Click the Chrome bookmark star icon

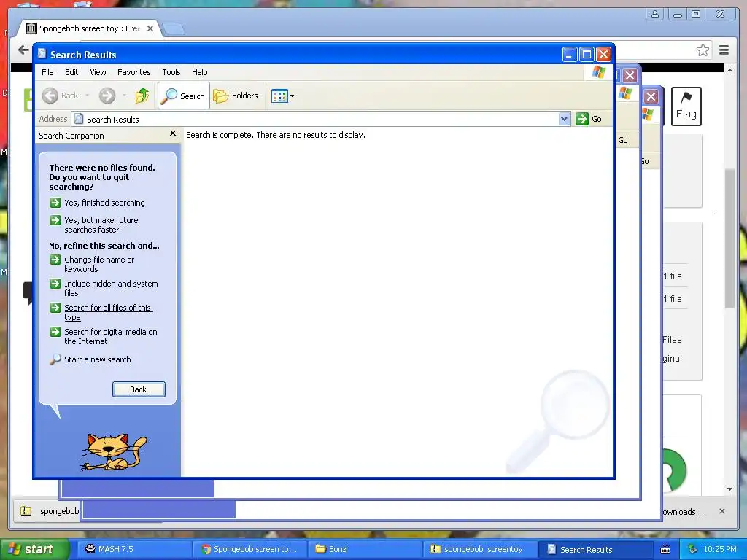point(703,50)
